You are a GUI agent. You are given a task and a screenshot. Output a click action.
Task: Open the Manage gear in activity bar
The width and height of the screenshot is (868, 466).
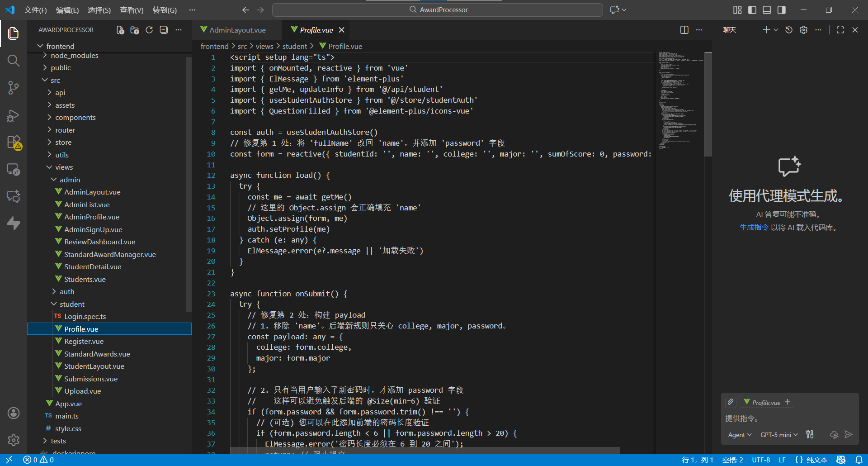point(14,440)
